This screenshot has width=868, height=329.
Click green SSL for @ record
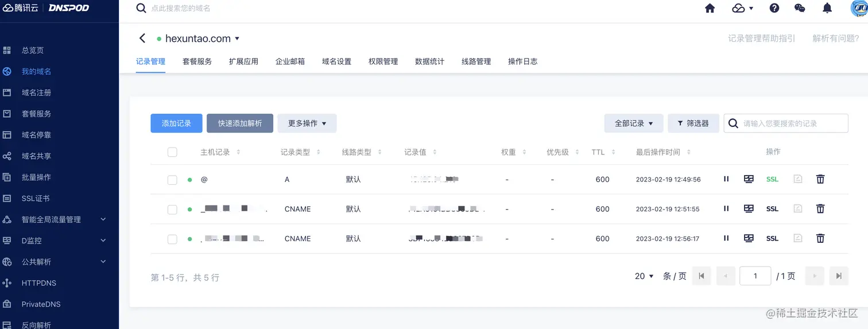tap(772, 179)
